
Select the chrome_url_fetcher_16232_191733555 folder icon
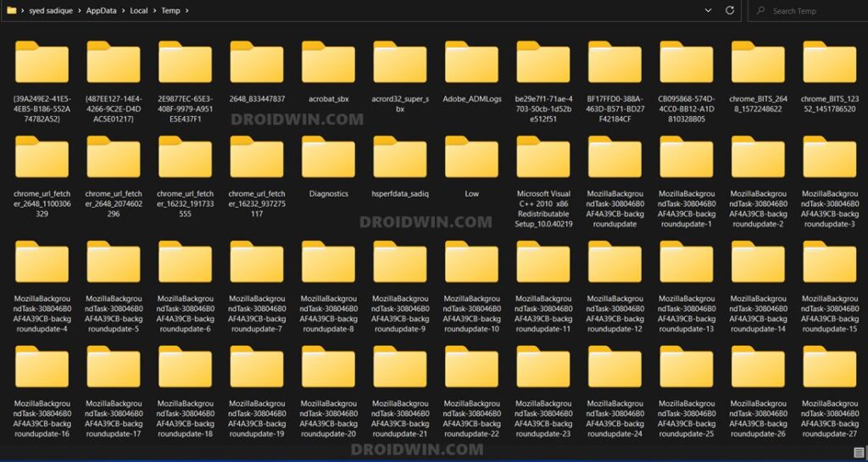pos(186,157)
